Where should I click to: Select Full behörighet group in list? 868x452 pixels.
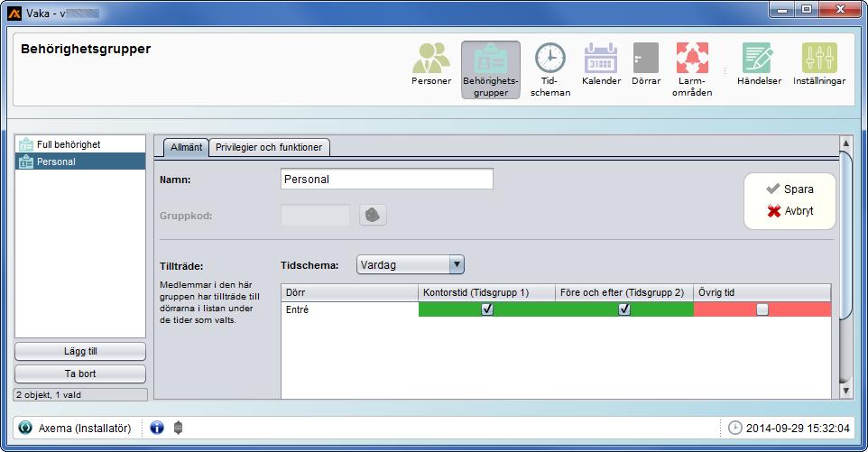[80, 144]
